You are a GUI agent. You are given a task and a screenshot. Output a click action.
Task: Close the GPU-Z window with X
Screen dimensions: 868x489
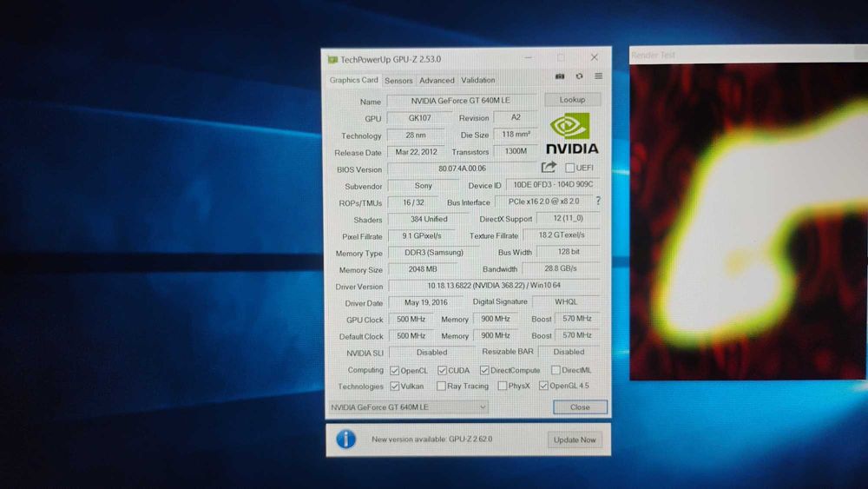click(x=594, y=57)
